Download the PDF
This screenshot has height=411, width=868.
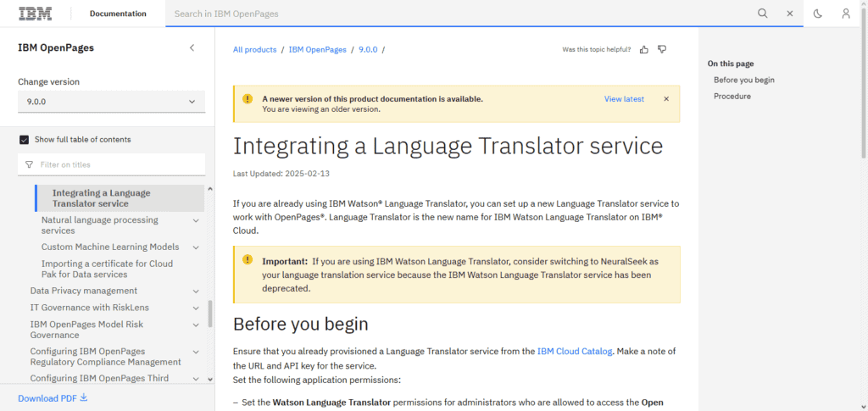pyautogui.click(x=53, y=398)
